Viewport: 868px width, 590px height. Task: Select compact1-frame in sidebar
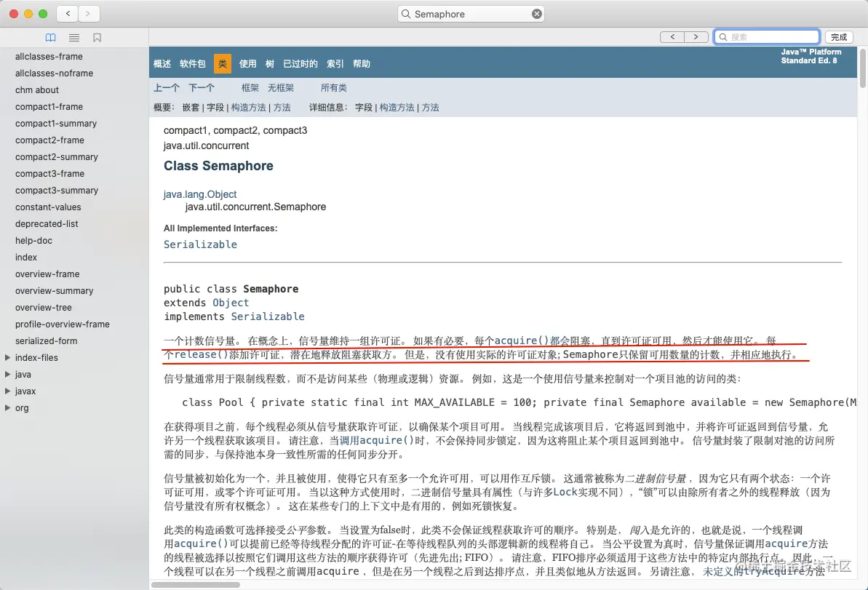click(x=49, y=106)
